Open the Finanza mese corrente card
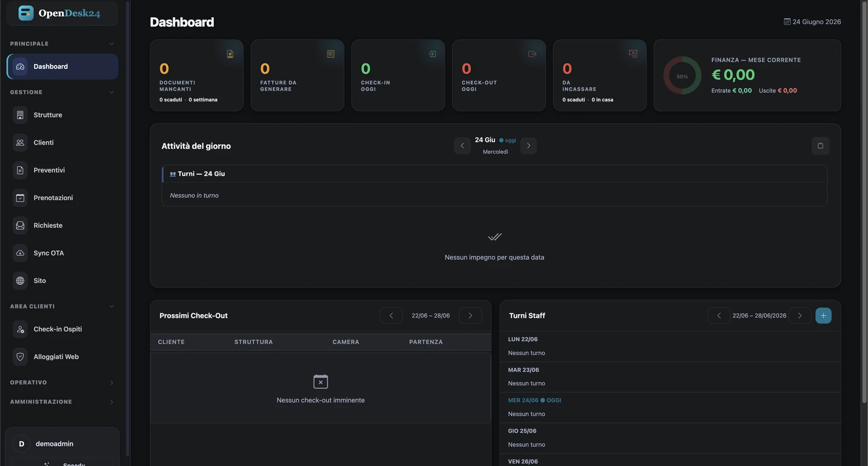This screenshot has height=466, width=868. [x=747, y=75]
